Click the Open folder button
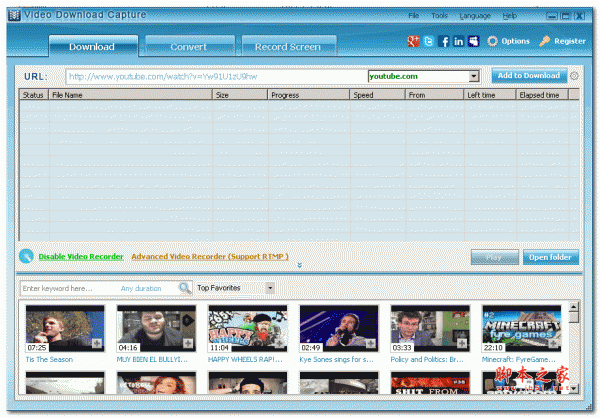The image size is (600, 418). (551, 257)
